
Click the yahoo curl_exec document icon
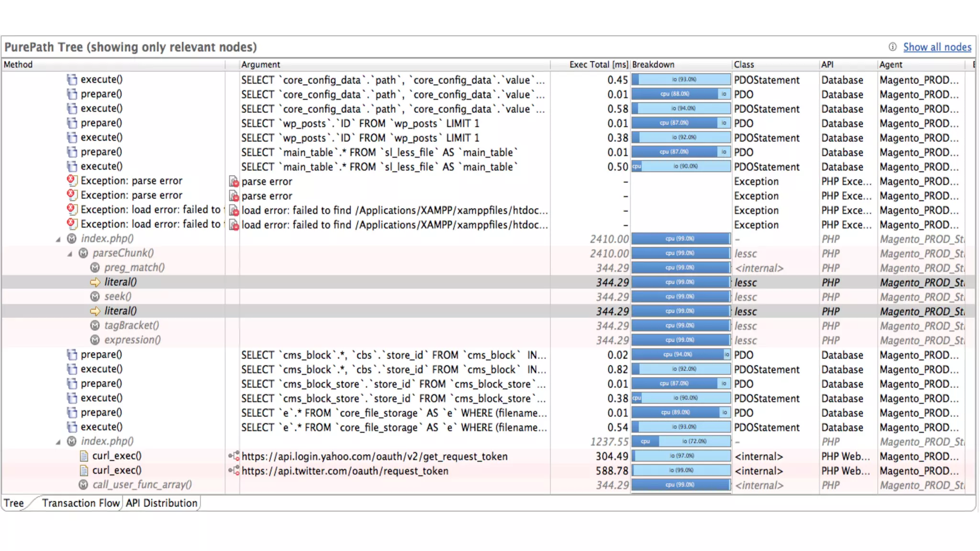tap(84, 456)
